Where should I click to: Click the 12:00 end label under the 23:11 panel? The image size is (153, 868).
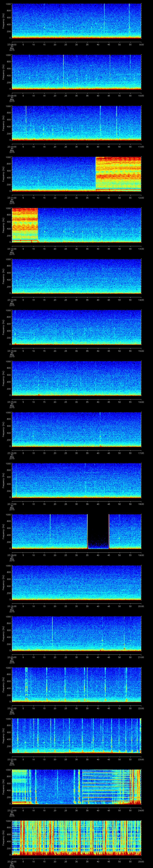click(141, 197)
